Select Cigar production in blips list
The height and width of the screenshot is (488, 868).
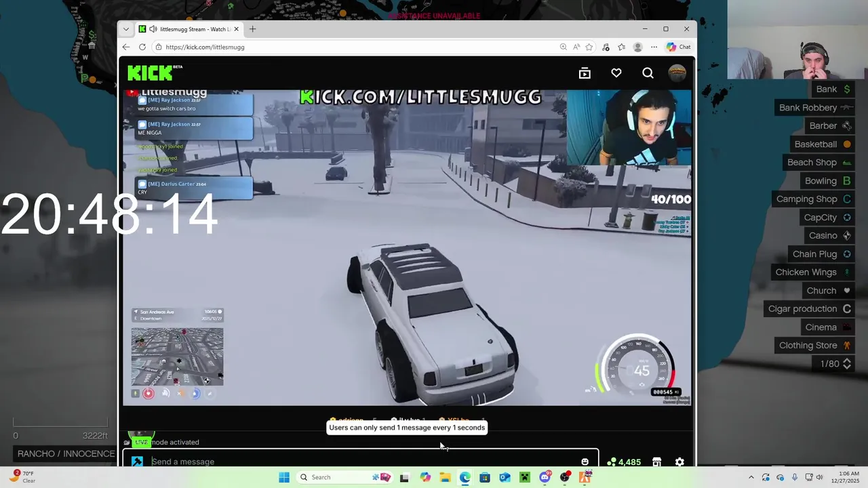810,308
